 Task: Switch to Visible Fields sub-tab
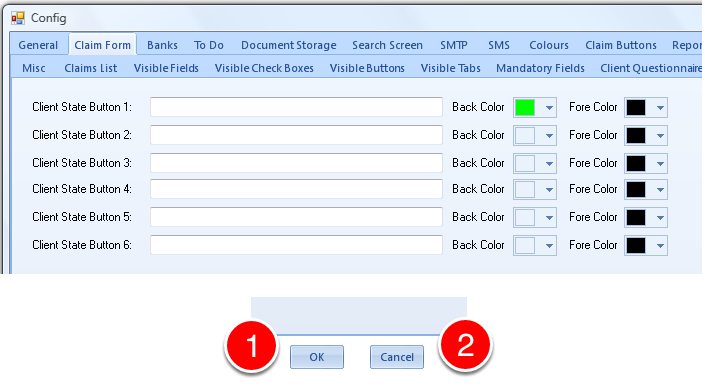coord(166,68)
